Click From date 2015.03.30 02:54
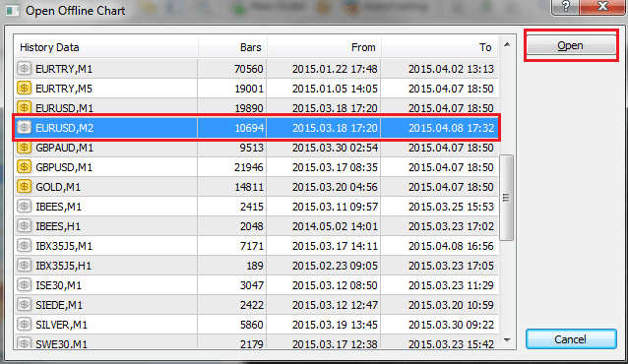This screenshot has height=364, width=628. [x=335, y=148]
